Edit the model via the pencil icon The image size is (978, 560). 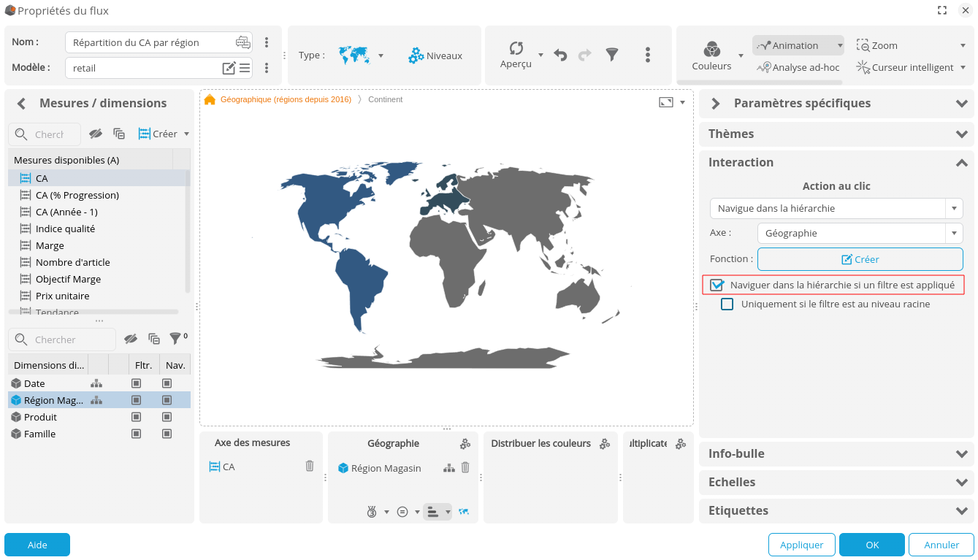point(229,68)
